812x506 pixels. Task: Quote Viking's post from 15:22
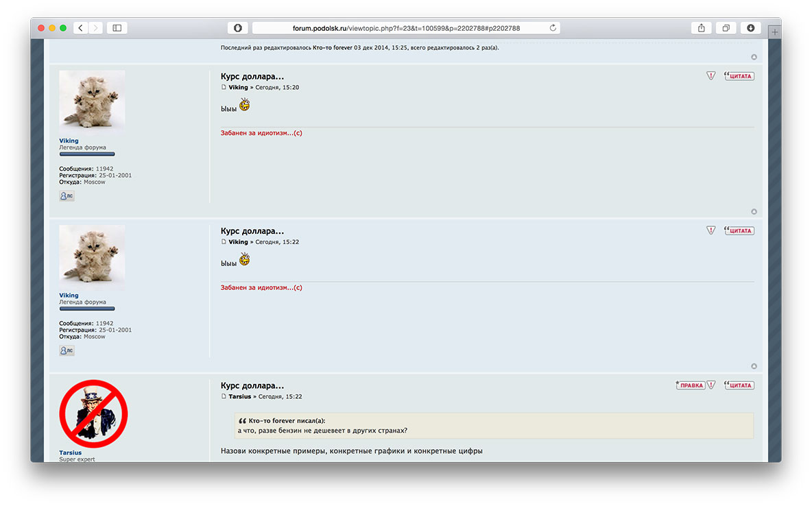tap(739, 231)
